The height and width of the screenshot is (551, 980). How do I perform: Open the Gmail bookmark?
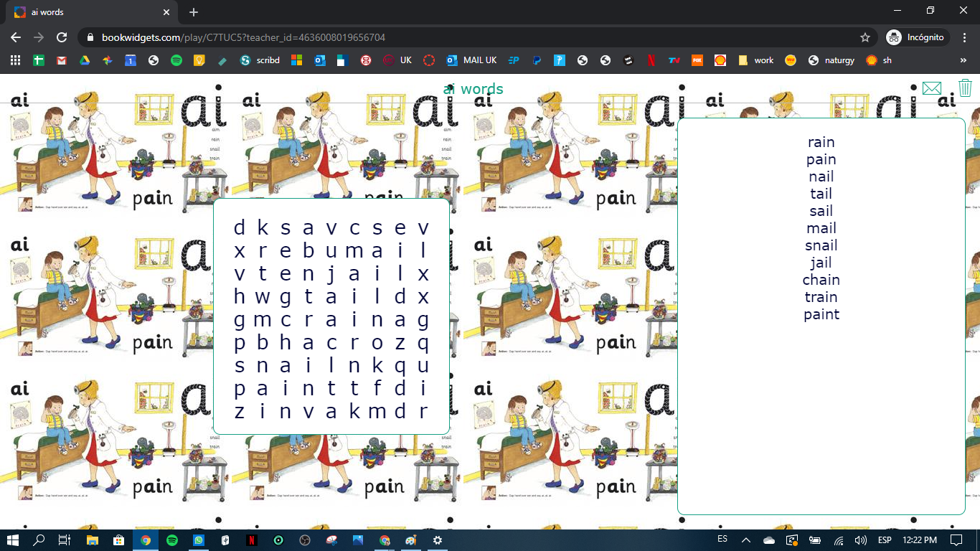coord(62,60)
